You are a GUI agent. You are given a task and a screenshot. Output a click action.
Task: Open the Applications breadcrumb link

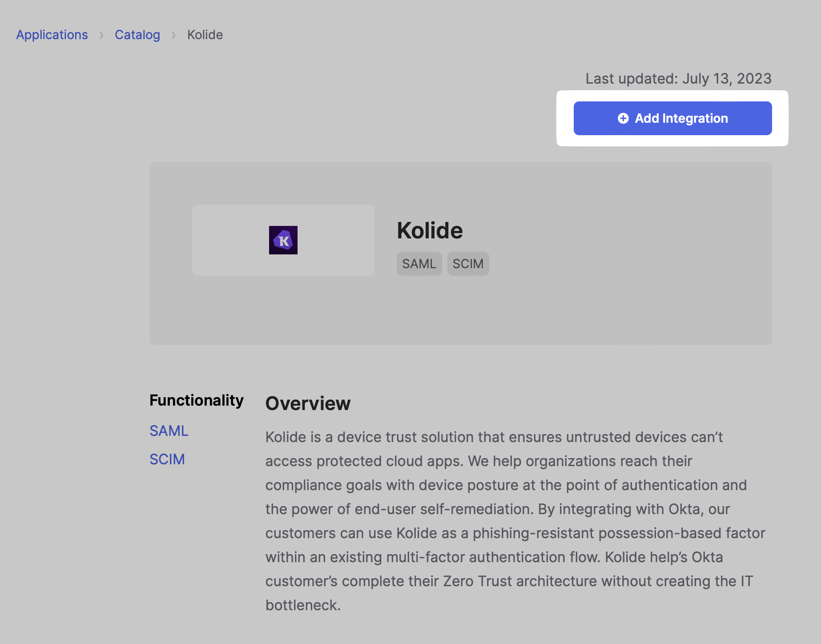[52, 35]
